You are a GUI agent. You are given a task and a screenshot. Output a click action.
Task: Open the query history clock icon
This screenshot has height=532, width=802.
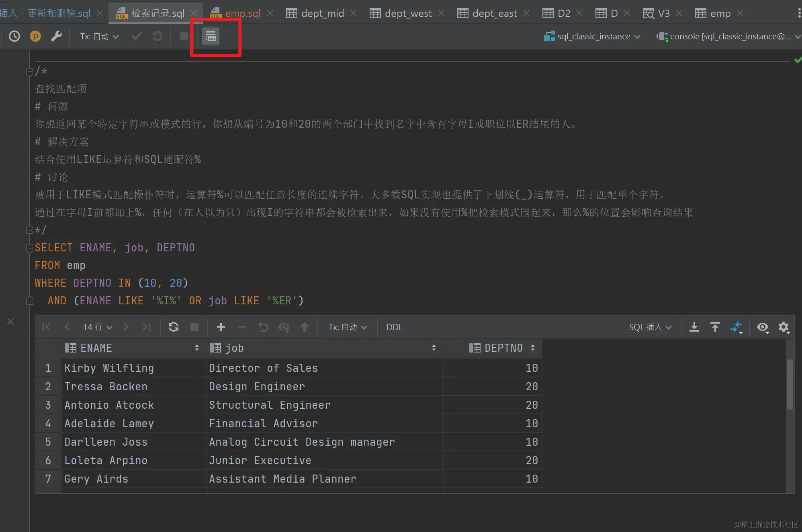pos(14,37)
